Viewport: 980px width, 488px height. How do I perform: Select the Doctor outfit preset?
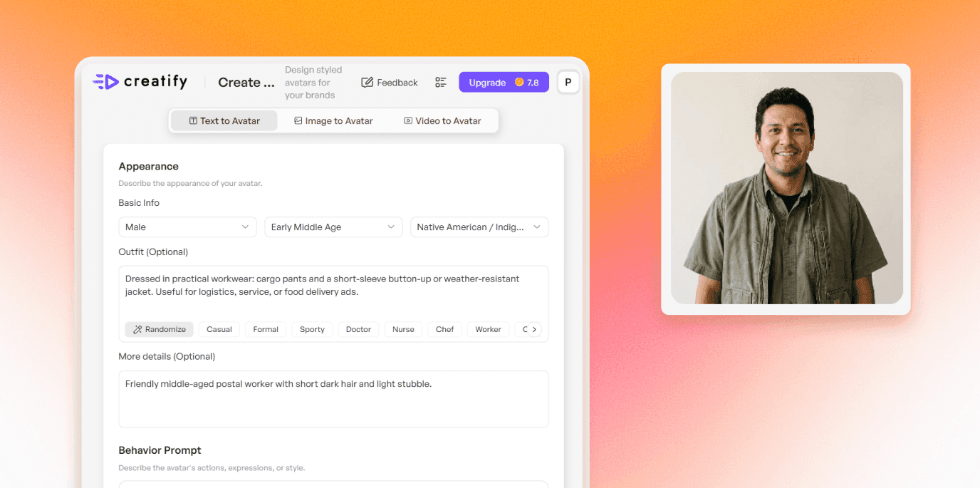(x=358, y=329)
